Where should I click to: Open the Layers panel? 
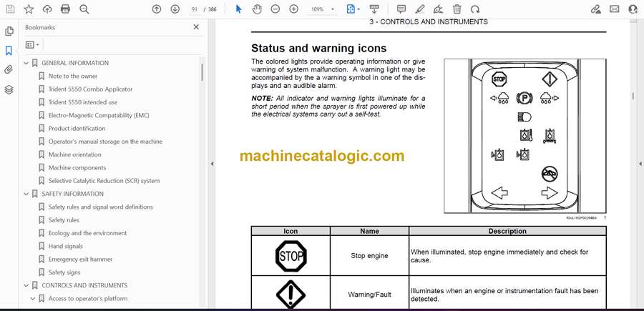(9, 89)
